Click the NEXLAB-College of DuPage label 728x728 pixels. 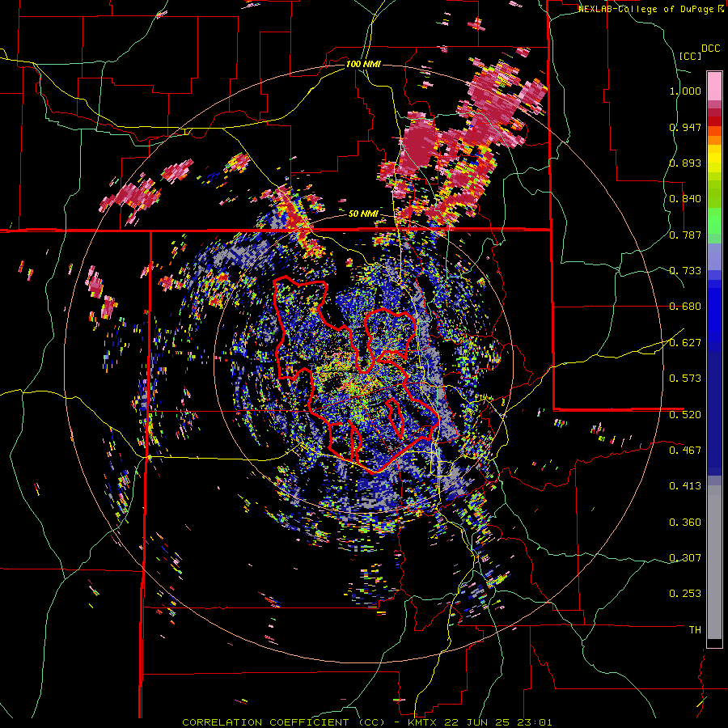[647, 9]
